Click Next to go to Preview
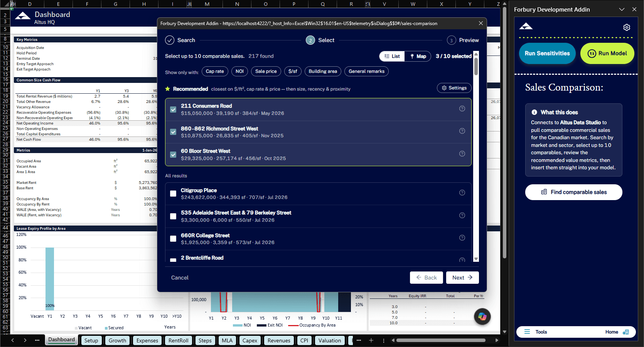Screen dimensions: 644x347 point(462,278)
